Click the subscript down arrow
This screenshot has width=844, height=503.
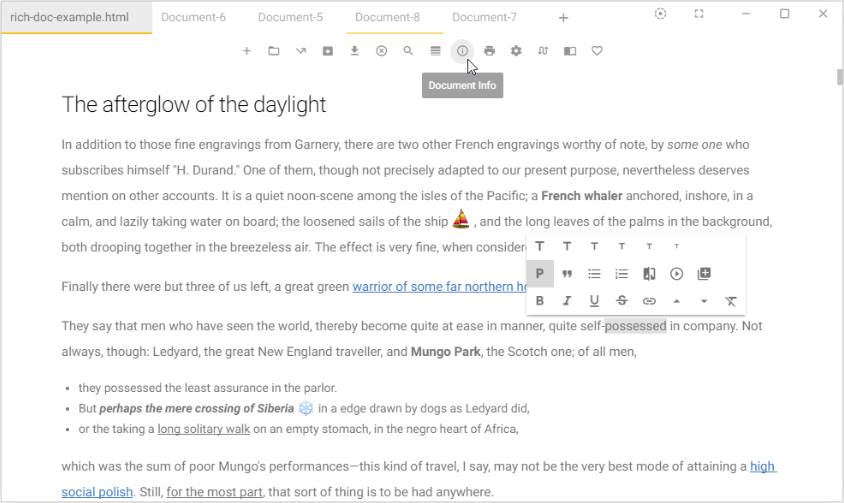(704, 301)
